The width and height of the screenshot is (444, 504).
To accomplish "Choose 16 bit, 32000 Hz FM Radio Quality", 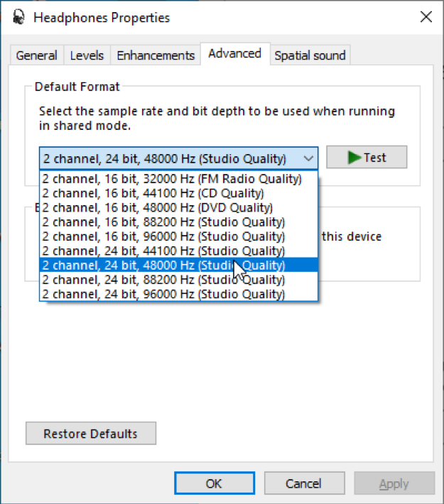I will point(172,179).
